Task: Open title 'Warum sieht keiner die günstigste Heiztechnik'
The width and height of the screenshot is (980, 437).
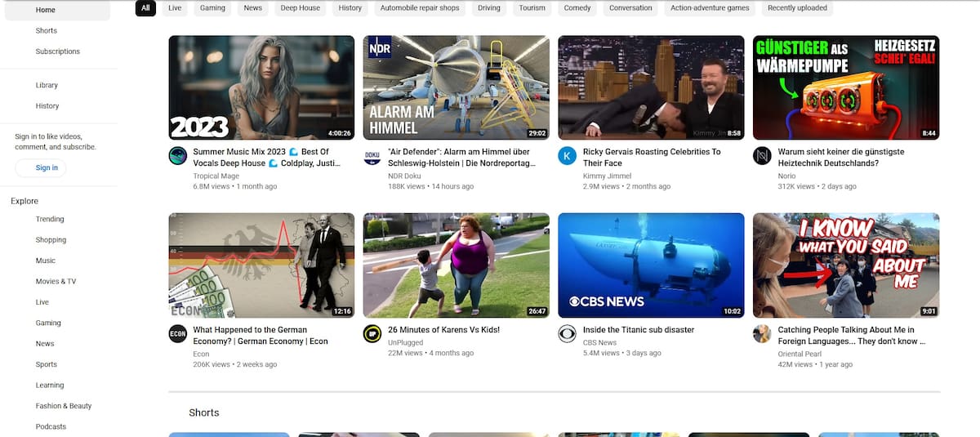Action: click(x=841, y=158)
